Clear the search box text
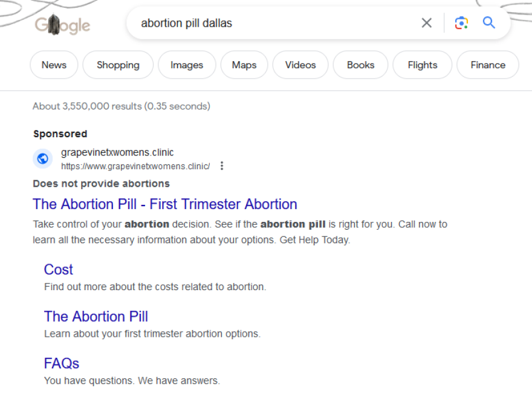532x399 pixels. pos(427,23)
